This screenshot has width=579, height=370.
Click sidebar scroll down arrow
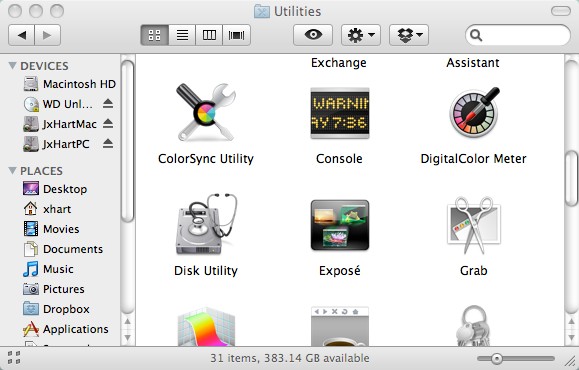128,338
